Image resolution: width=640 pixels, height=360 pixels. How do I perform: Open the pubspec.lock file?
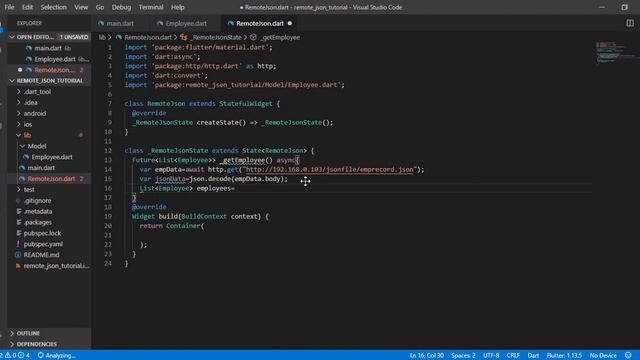[x=42, y=233]
